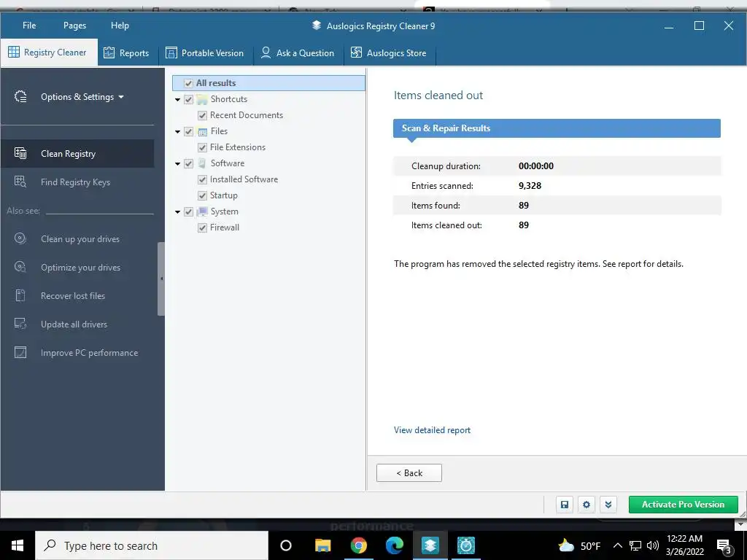Click the volume speaker tray icon

point(653,545)
